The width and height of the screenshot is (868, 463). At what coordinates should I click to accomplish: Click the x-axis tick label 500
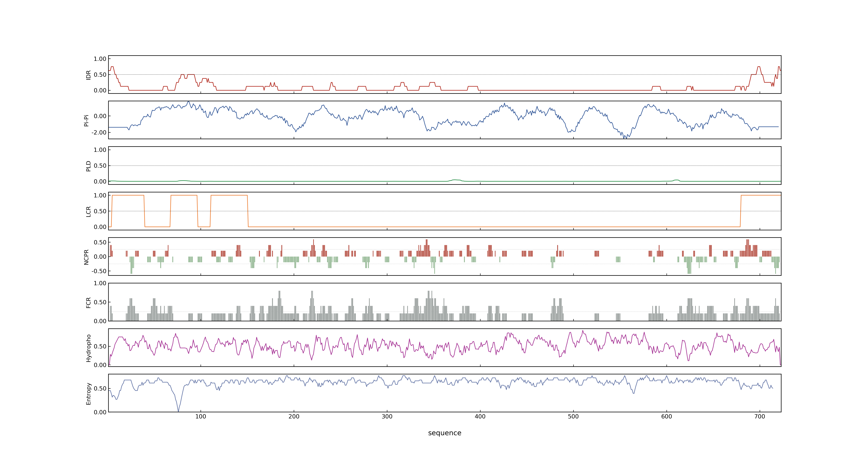point(573,416)
